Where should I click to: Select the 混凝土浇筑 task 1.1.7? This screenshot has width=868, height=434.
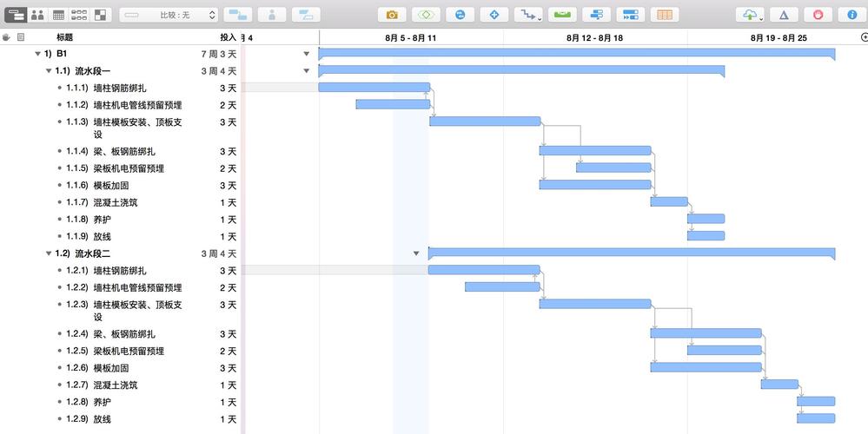point(115,202)
